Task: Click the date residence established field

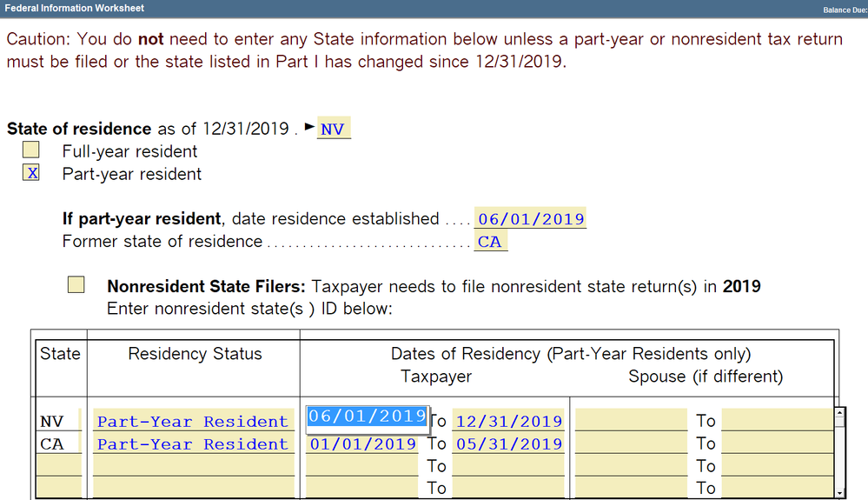Action: (x=531, y=219)
